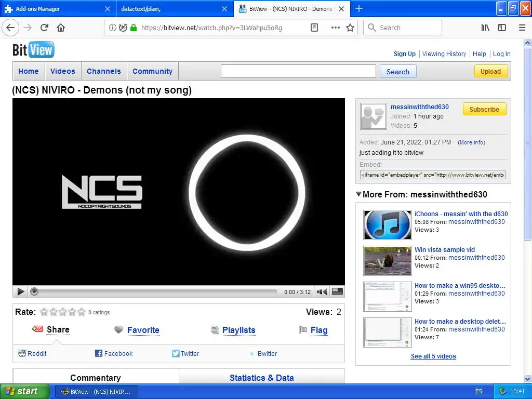Collapse the More From messinwiththed630 section
Screen dimensions: 532x399
[358, 194]
